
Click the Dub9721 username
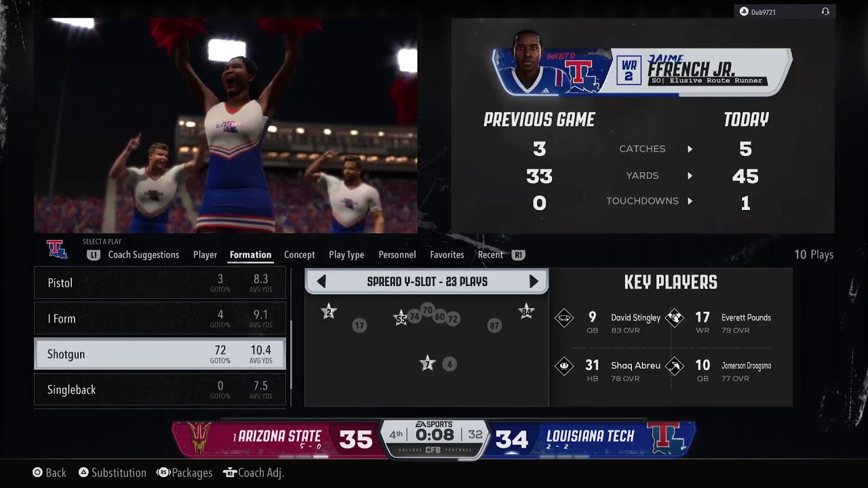pos(763,12)
